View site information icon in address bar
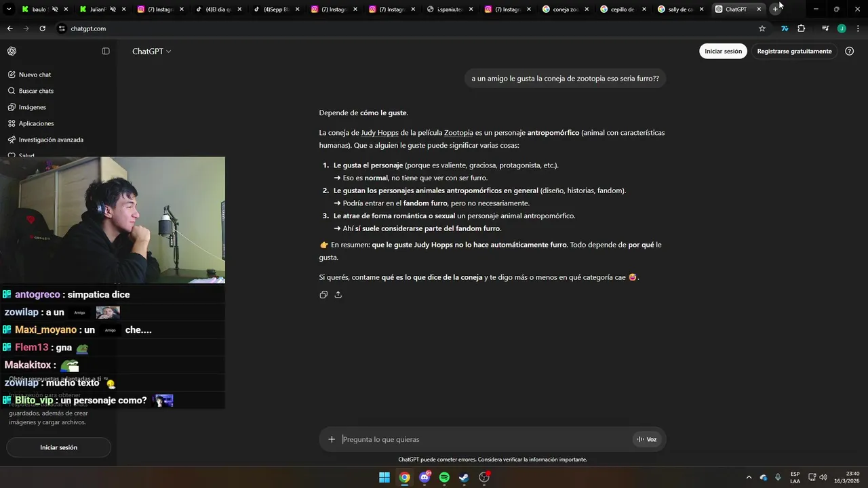Screen dimensions: 868x488 (x=62, y=28)
